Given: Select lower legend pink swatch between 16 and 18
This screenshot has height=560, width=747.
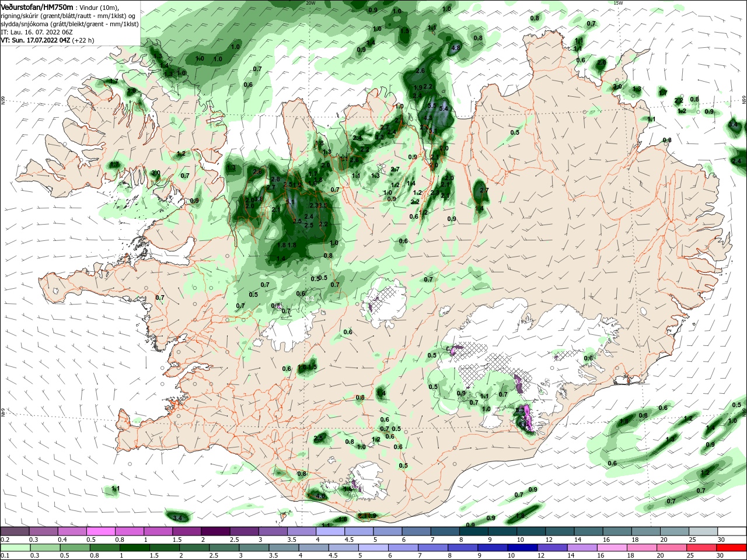Looking at the screenshot, I should pyautogui.click(x=611, y=548).
